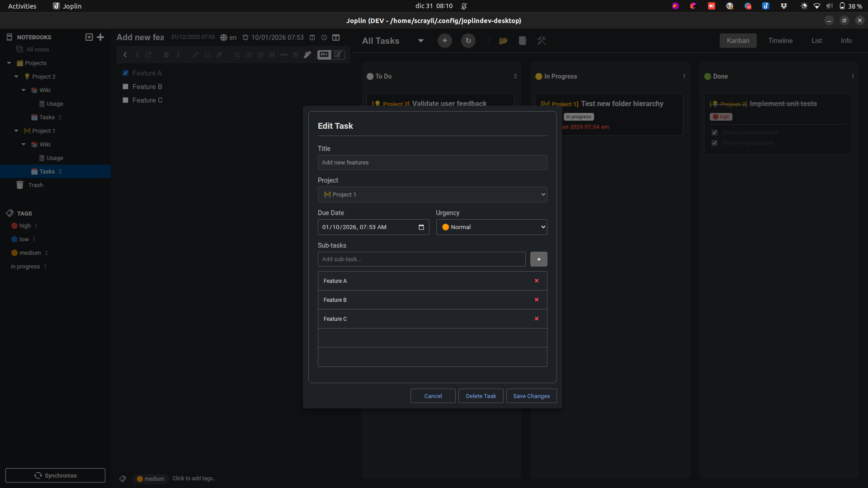
Task: Switch to the Timeline tab
Action: tap(780, 41)
